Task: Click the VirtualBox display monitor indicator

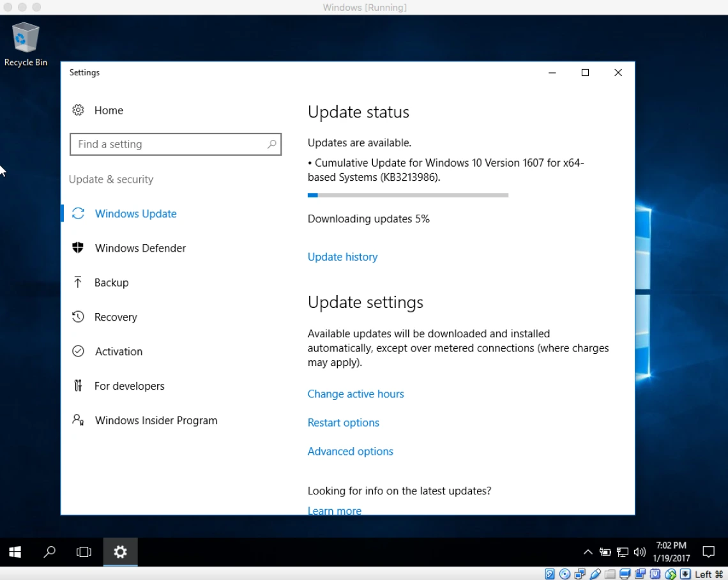Action: point(625,574)
